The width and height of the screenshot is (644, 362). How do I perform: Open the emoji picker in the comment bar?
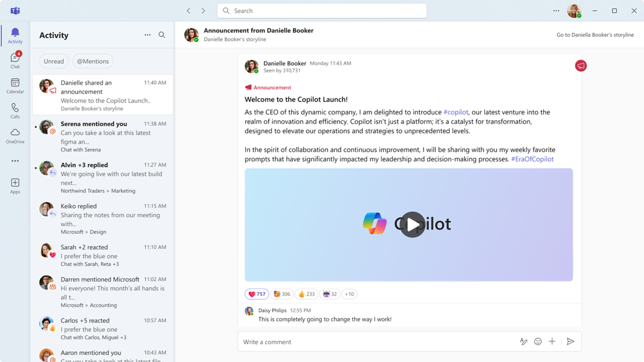[x=537, y=341]
